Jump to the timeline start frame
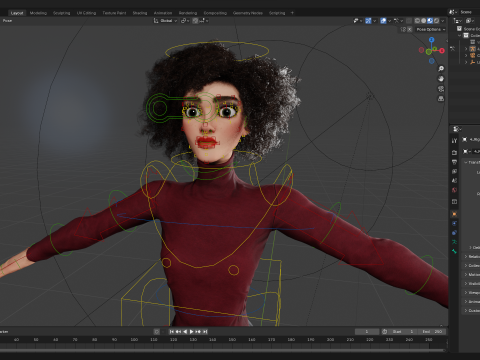 click(x=172, y=331)
